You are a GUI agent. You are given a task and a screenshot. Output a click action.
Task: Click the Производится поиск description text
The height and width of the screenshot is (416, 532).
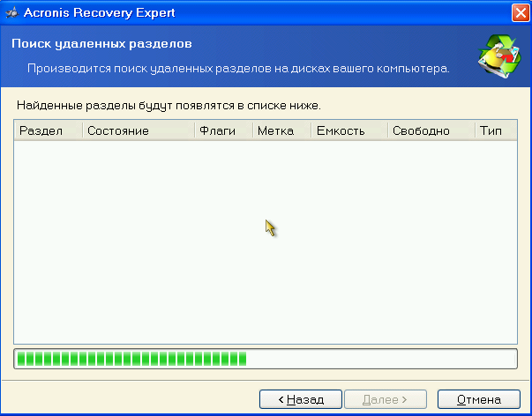238,67
